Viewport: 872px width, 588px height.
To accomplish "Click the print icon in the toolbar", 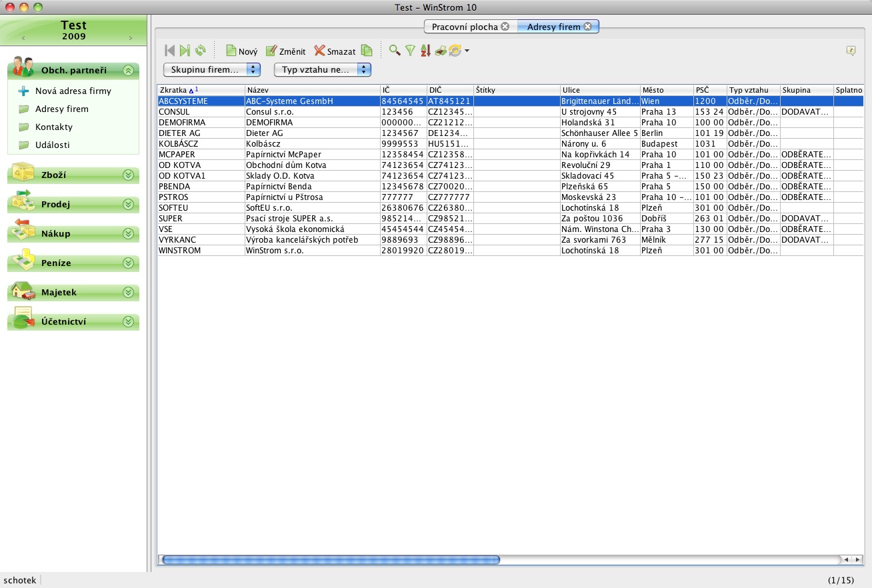I will tap(441, 51).
